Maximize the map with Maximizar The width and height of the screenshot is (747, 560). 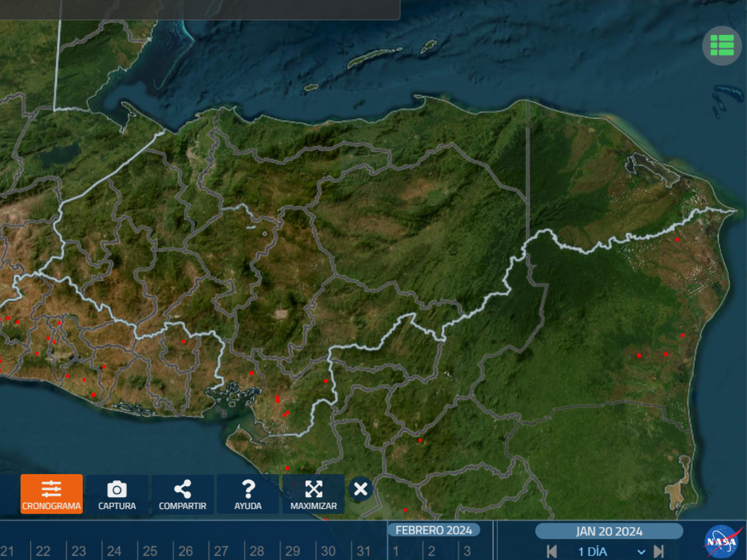coord(313,495)
